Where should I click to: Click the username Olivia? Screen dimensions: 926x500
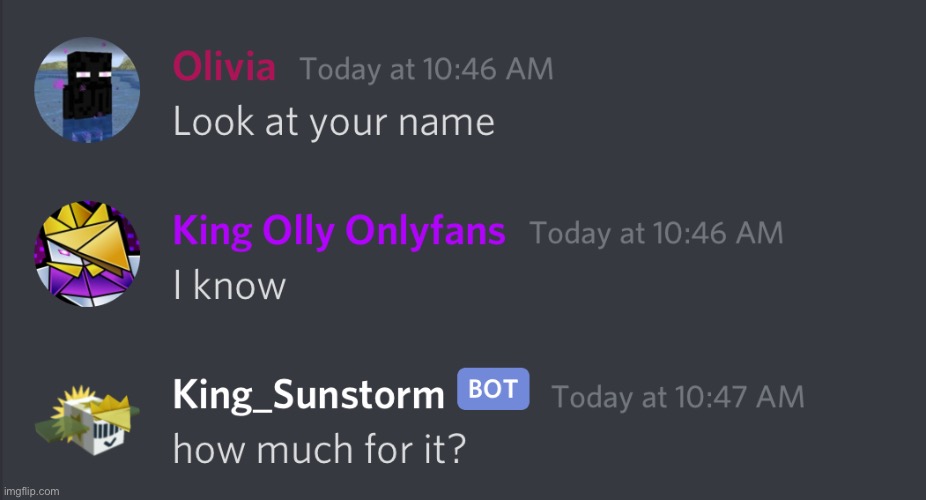[224, 66]
